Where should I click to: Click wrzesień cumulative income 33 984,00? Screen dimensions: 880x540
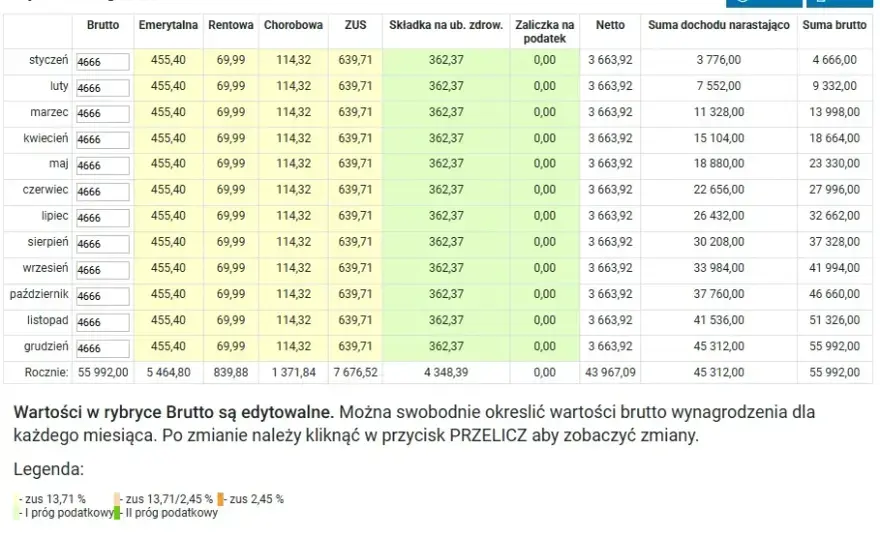click(719, 268)
